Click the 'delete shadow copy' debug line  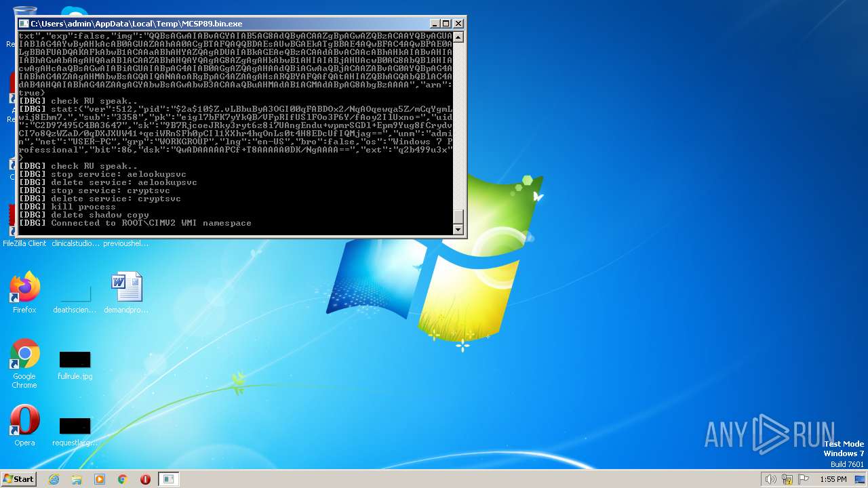[x=84, y=215]
